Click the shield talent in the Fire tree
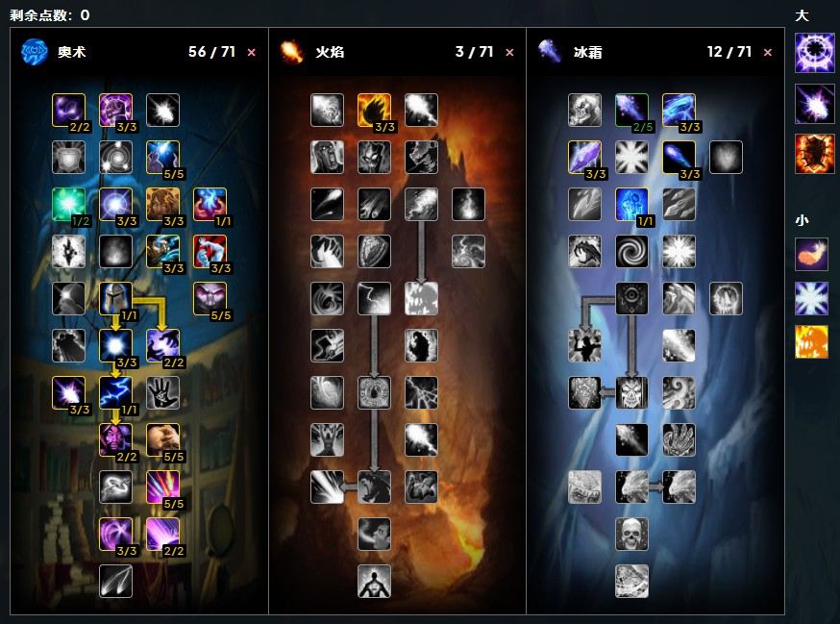This screenshot has height=624, width=840. click(x=374, y=251)
